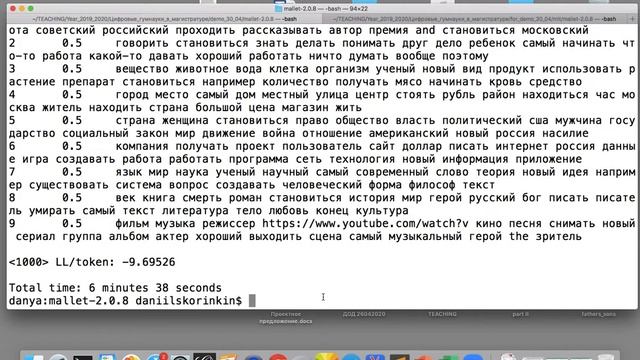Click the word 'зритель' ending topic 9
640x360 pixels.
[559, 236]
